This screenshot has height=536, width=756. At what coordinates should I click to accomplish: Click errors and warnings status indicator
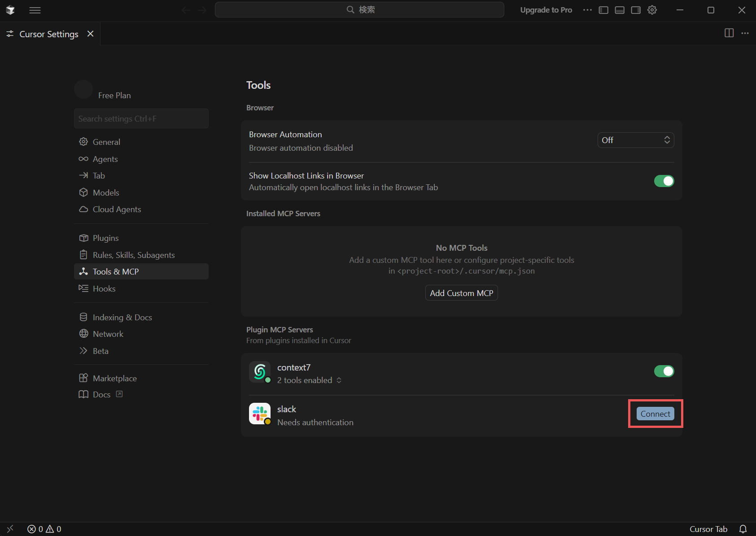click(x=44, y=529)
